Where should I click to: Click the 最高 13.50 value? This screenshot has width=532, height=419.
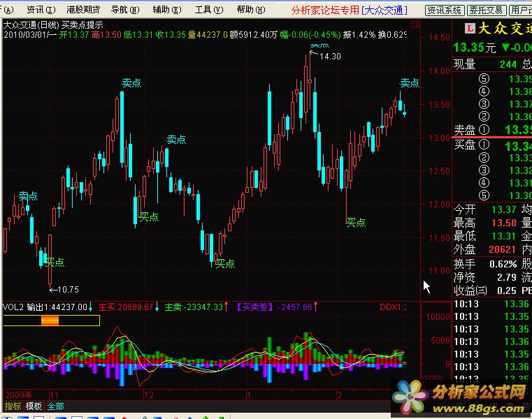pos(503,223)
